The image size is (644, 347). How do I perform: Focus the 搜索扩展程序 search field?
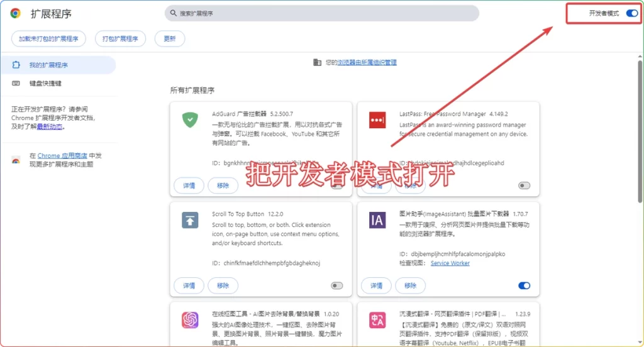321,13
